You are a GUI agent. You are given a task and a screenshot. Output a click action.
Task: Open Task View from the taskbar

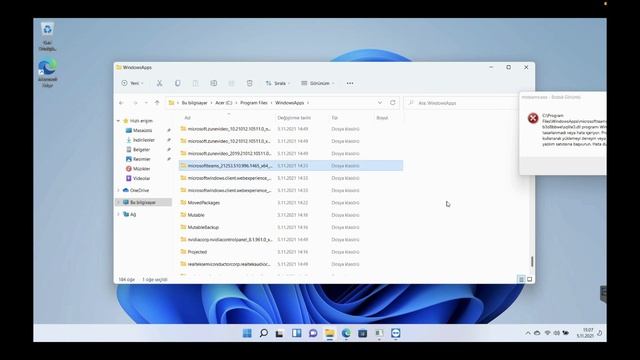pyautogui.click(x=280, y=333)
